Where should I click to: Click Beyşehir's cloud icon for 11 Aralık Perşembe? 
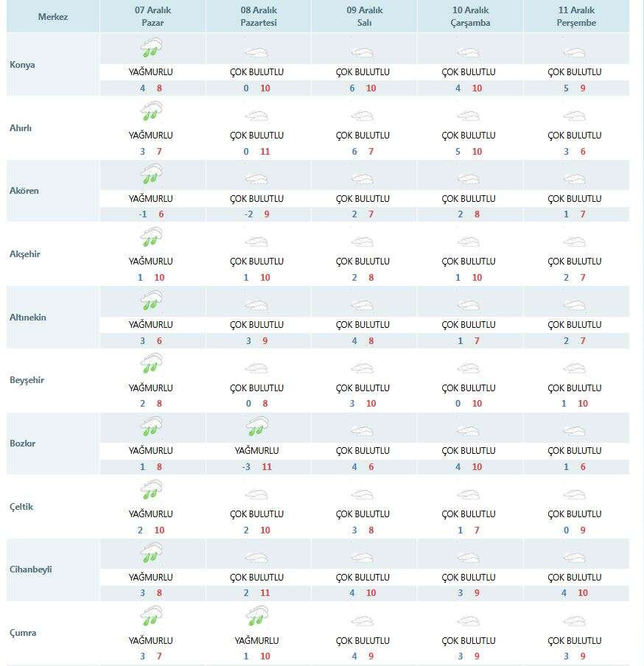pos(575,368)
